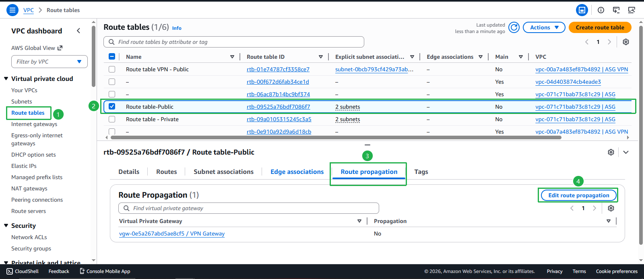Open route propagation table preferences gear
The height and width of the screenshot is (279, 644).
611,208
